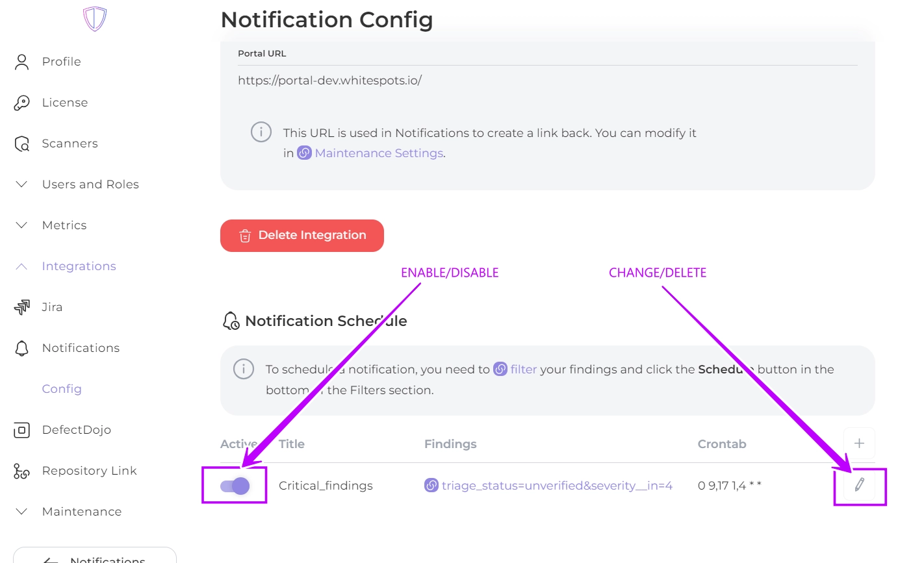Click the shield logo at top of sidebar
924x563 pixels.
(x=95, y=19)
